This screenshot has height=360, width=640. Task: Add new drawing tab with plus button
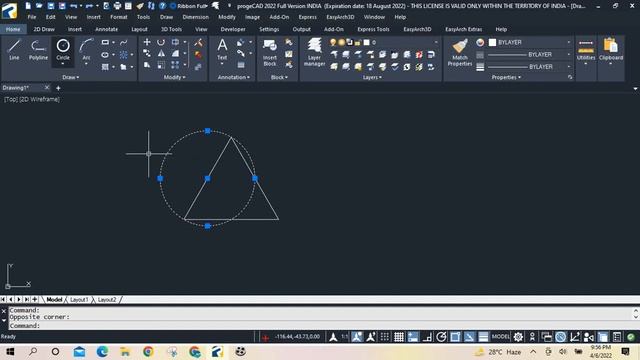pyautogui.click(x=58, y=88)
